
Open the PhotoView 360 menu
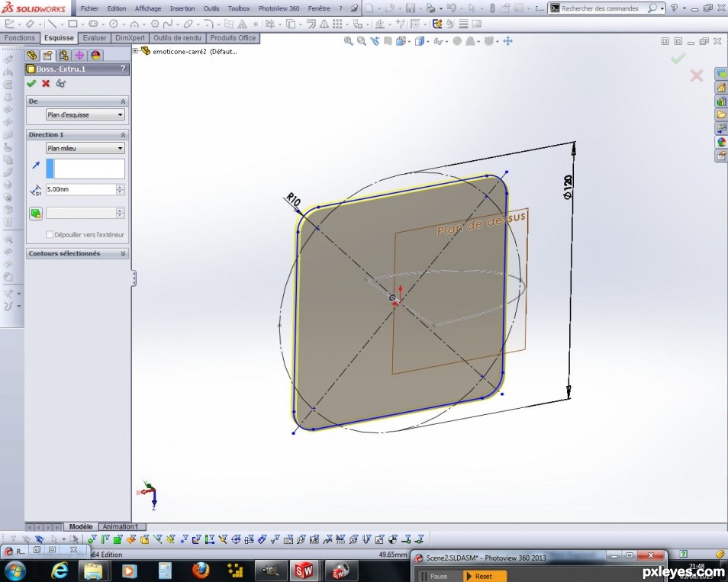tap(279, 8)
